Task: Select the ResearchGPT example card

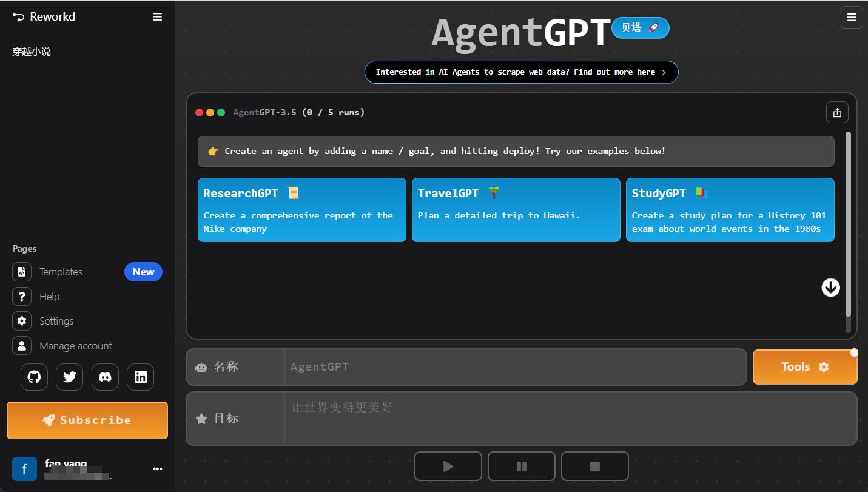Action: 302,210
